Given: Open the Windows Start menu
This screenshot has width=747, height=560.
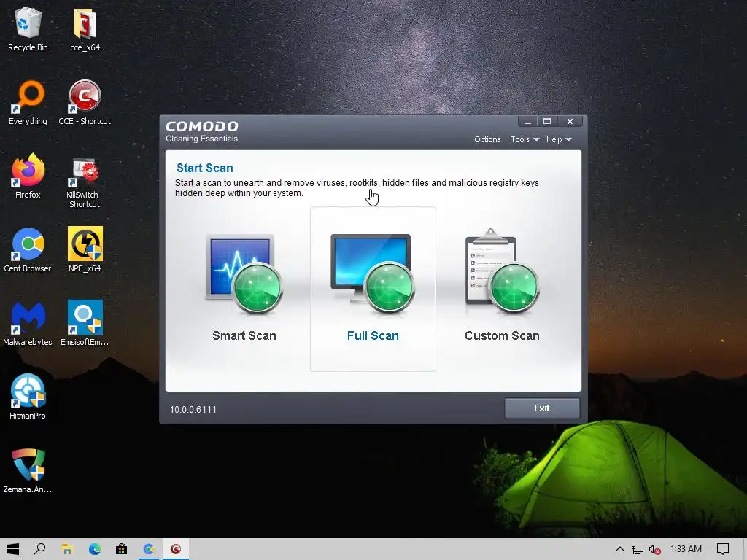Looking at the screenshot, I should tap(13, 549).
